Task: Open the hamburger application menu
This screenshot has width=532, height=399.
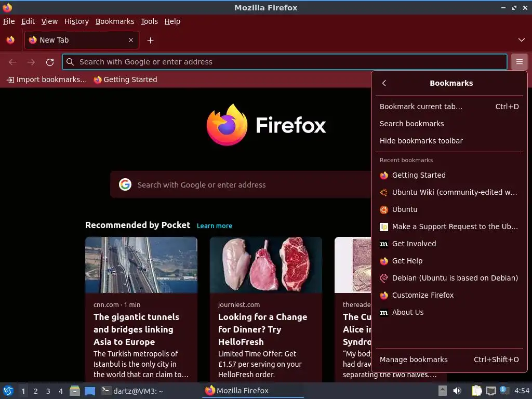Action: 520,62
